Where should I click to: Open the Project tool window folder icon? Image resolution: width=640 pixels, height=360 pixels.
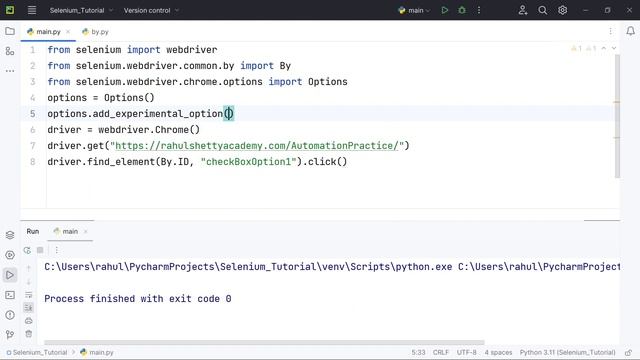tap(10, 31)
